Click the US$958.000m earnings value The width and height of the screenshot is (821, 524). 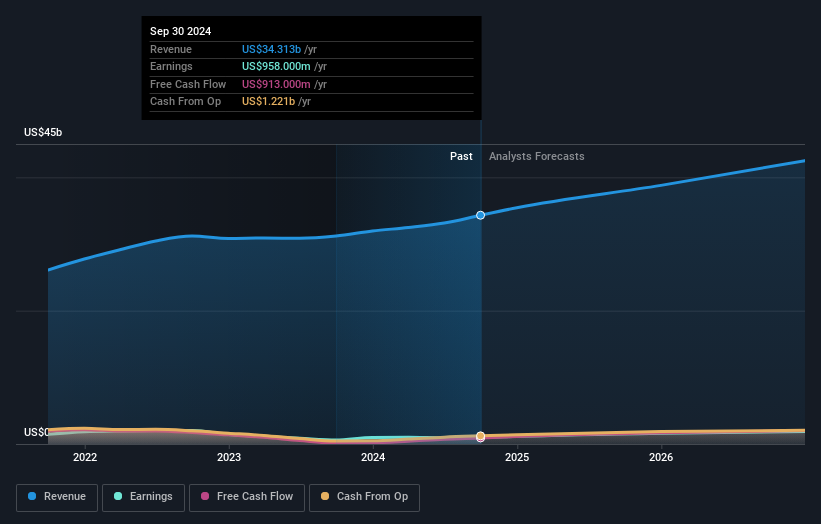coord(276,66)
